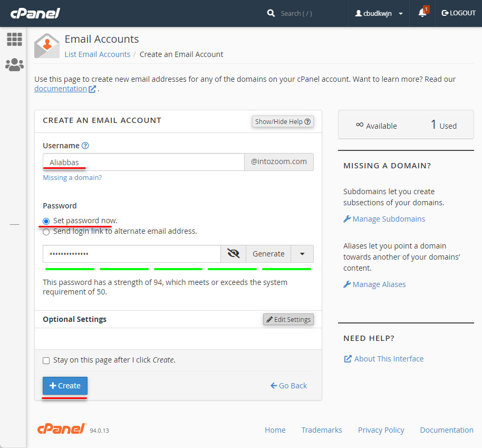This screenshot has width=482, height=448.
Task: Open the Generate password options dropdown arrow
Action: tap(302, 254)
